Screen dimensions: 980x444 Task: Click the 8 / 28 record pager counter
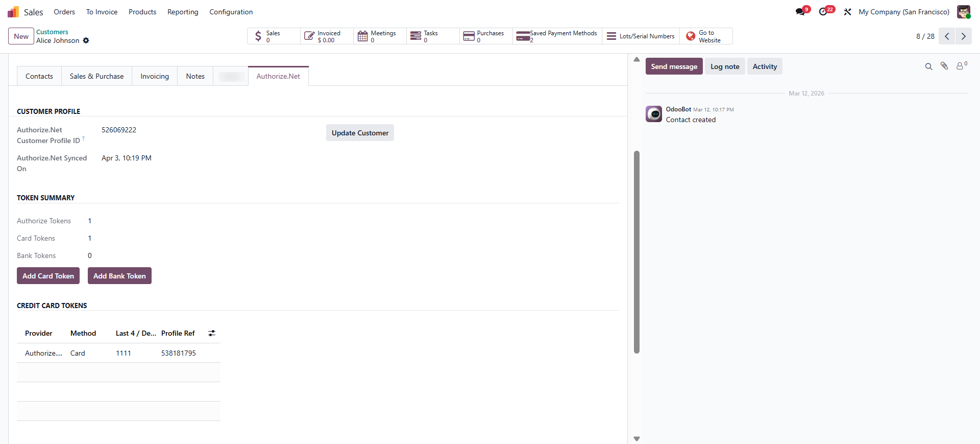coord(925,36)
